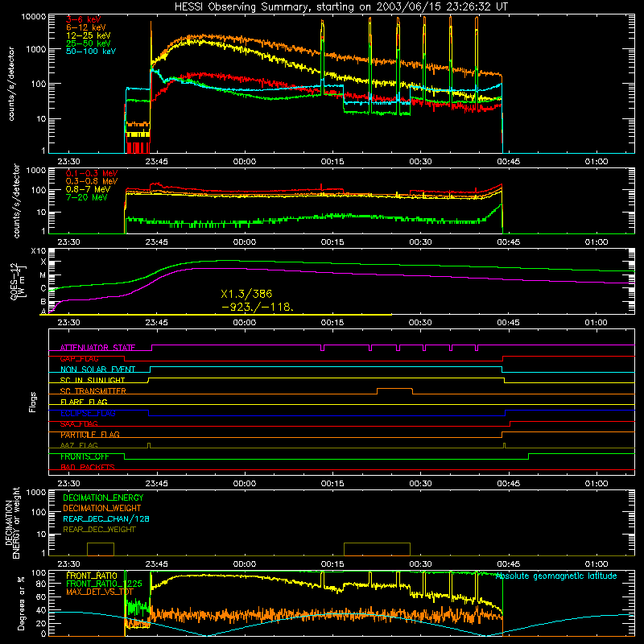Select the REAR_DEC_WEIGHT legend label
644x644 pixels.
[x=99, y=530]
